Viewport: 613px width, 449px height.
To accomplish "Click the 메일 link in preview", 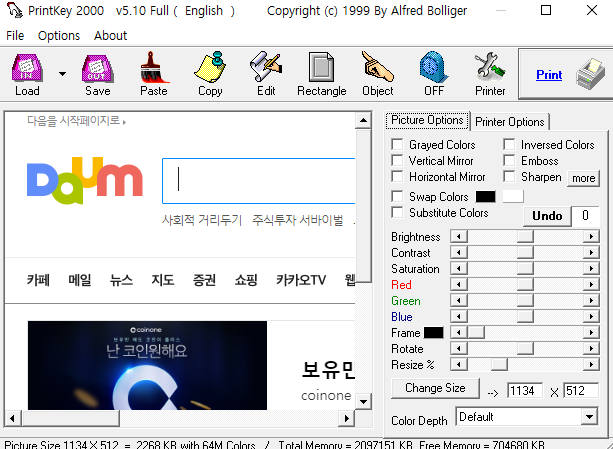I will coord(80,280).
